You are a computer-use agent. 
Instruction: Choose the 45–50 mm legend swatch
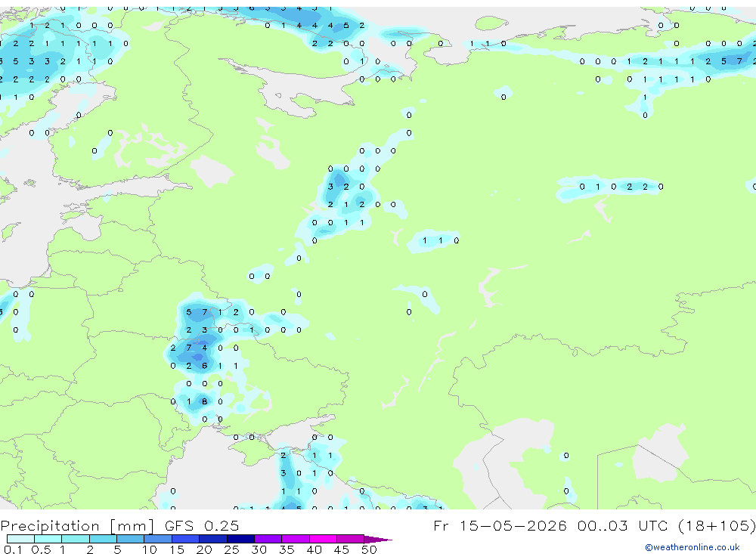[x=351, y=539]
